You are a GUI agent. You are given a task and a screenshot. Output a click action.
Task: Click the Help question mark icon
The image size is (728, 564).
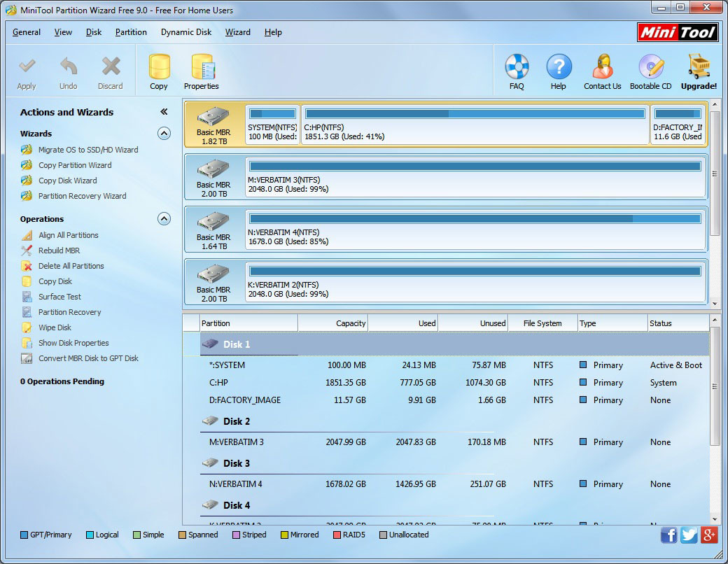pos(559,71)
